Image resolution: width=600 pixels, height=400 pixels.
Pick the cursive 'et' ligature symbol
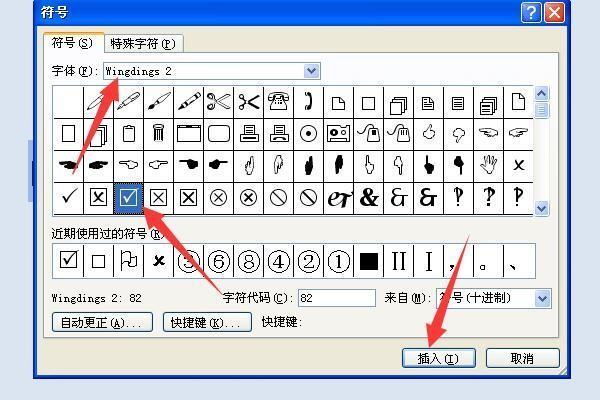338,198
